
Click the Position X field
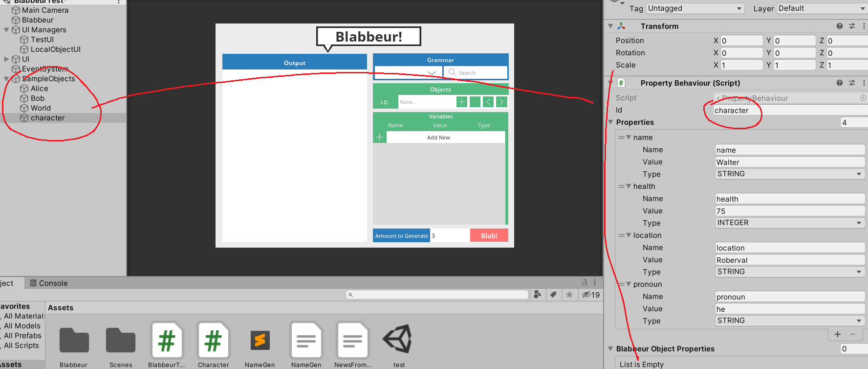[741, 41]
